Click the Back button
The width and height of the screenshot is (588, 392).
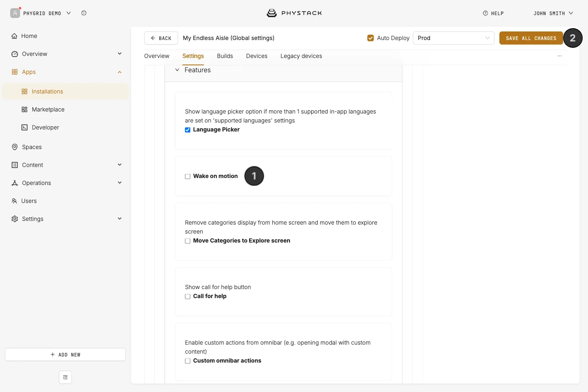(161, 38)
